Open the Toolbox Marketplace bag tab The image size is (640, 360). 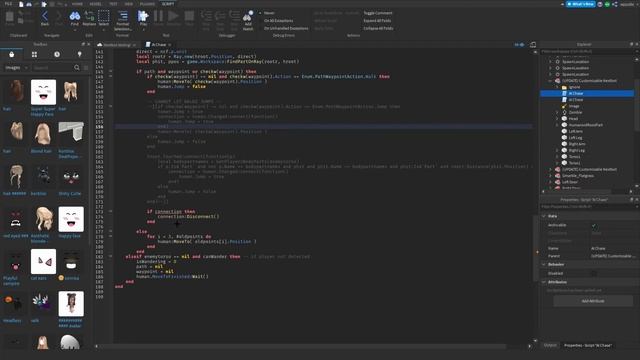coord(11,54)
